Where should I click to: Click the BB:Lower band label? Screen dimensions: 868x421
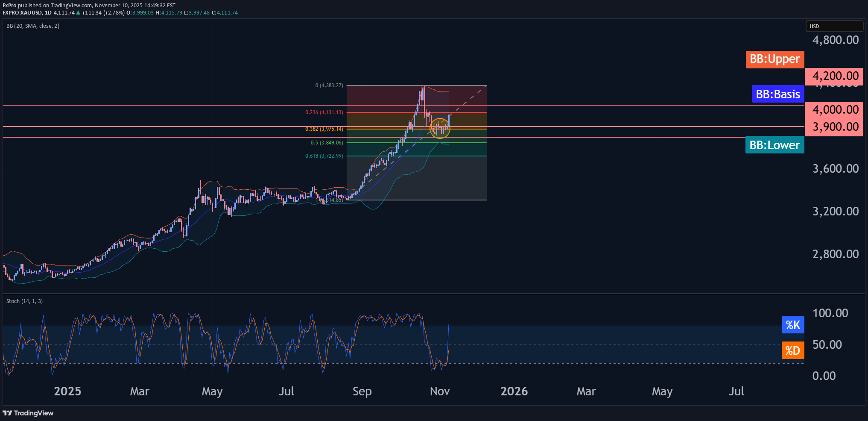point(774,145)
